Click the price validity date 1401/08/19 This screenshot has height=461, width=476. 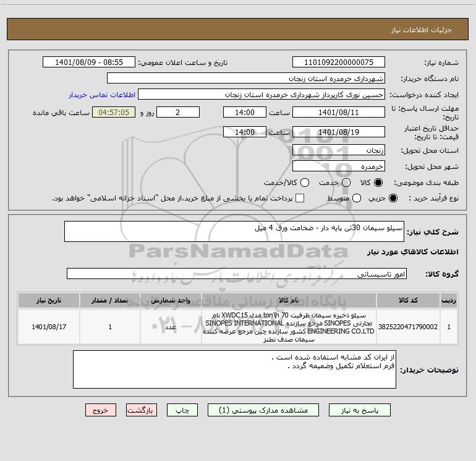click(x=339, y=132)
